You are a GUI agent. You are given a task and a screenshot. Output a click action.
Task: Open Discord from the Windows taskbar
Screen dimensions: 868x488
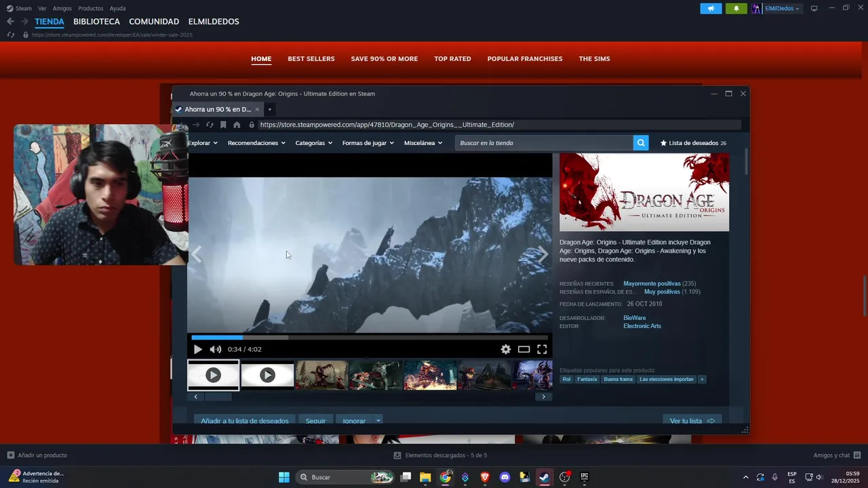coord(505,477)
